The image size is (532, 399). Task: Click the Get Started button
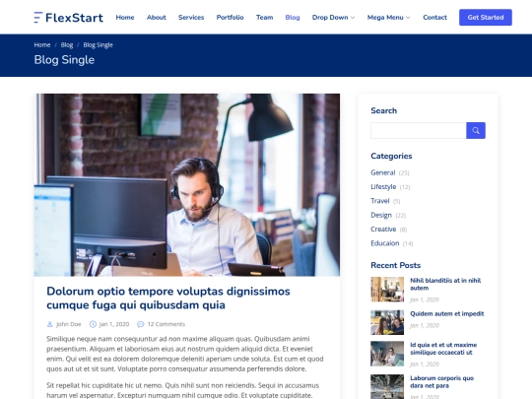(x=486, y=18)
